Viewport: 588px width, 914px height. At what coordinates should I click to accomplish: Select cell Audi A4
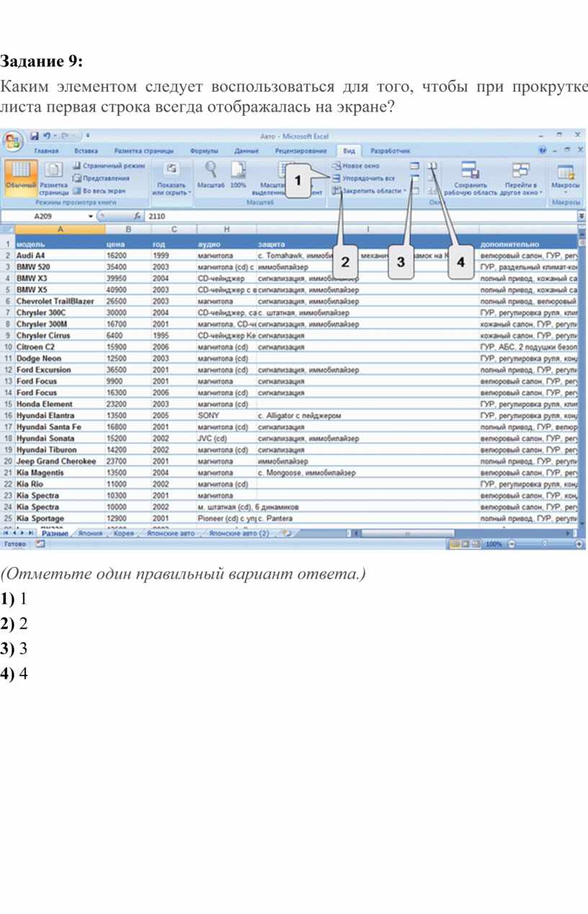[x=60, y=255]
